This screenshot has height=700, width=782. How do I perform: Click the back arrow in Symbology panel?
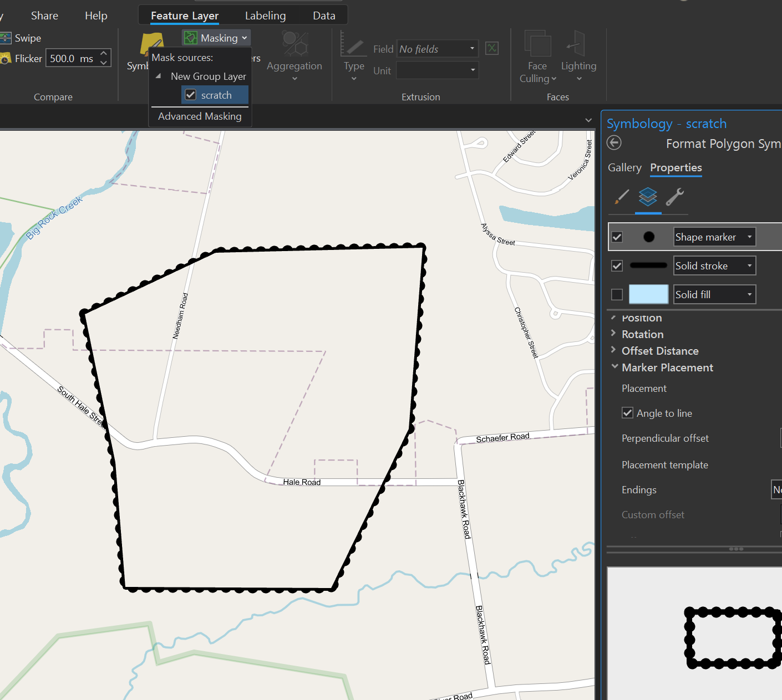click(x=613, y=143)
